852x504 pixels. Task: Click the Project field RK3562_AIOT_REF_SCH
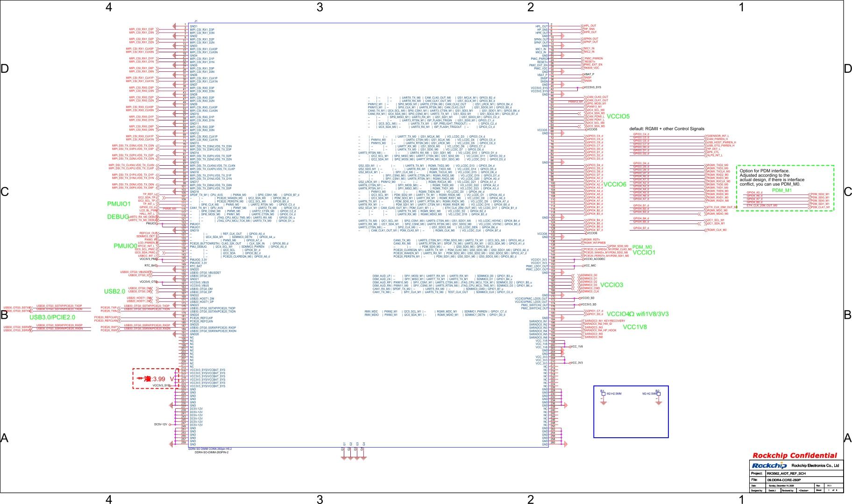(x=787, y=474)
